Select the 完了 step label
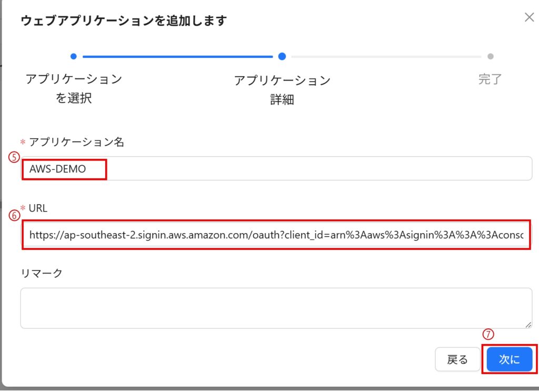 click(490, 79)
